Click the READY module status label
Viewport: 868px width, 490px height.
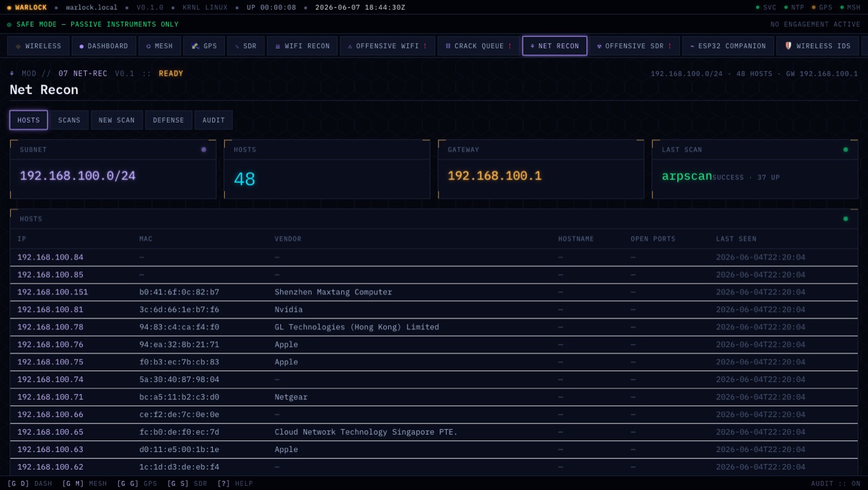tap(171, 74)
